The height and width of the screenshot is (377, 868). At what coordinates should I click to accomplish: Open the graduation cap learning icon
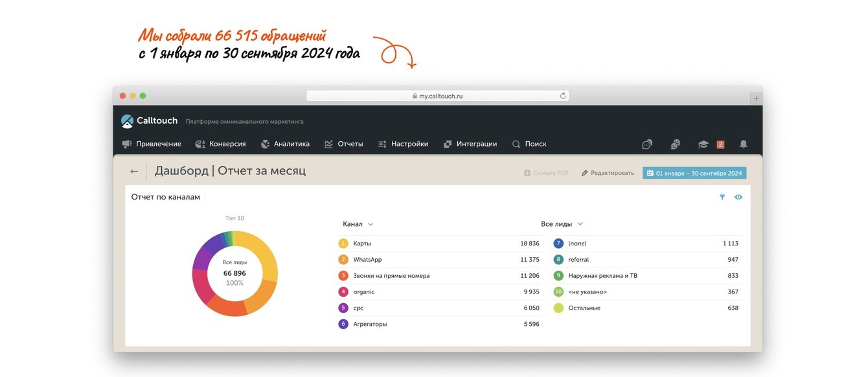click(703, 144)
